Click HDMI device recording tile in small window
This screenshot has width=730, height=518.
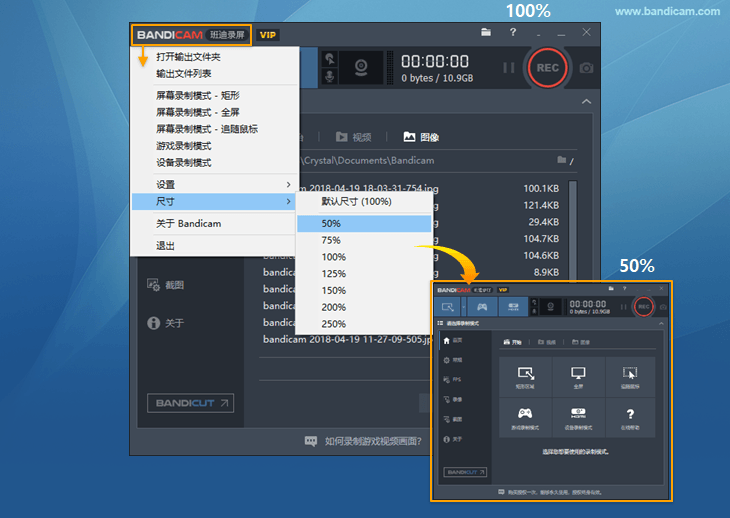point(578,418)
